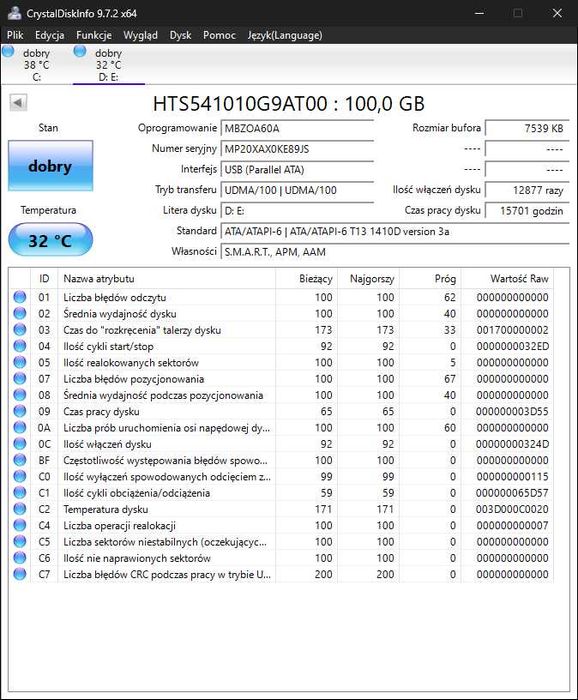The width and height of the screenshot is (578, 700).
Task: Open the Plik menu
Action: 15,35
